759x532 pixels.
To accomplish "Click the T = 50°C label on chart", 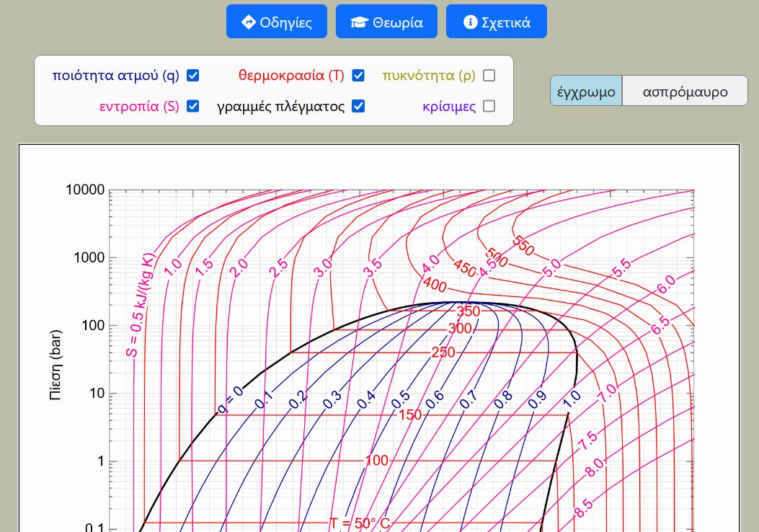I will coord(360,523).
